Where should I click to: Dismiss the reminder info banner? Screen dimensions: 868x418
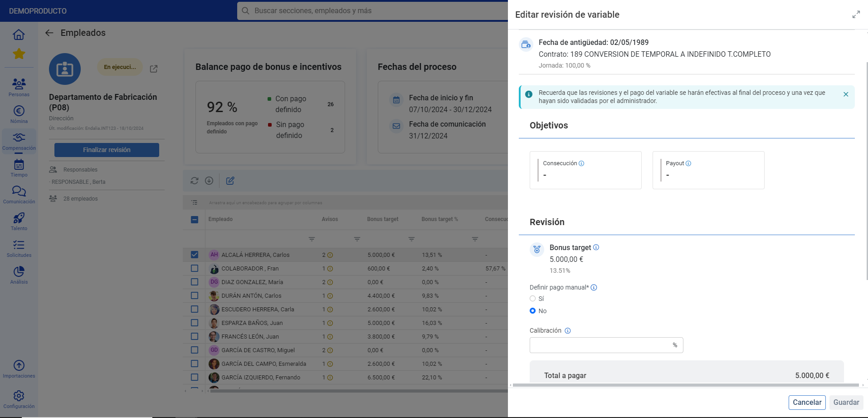coord(846,94)
